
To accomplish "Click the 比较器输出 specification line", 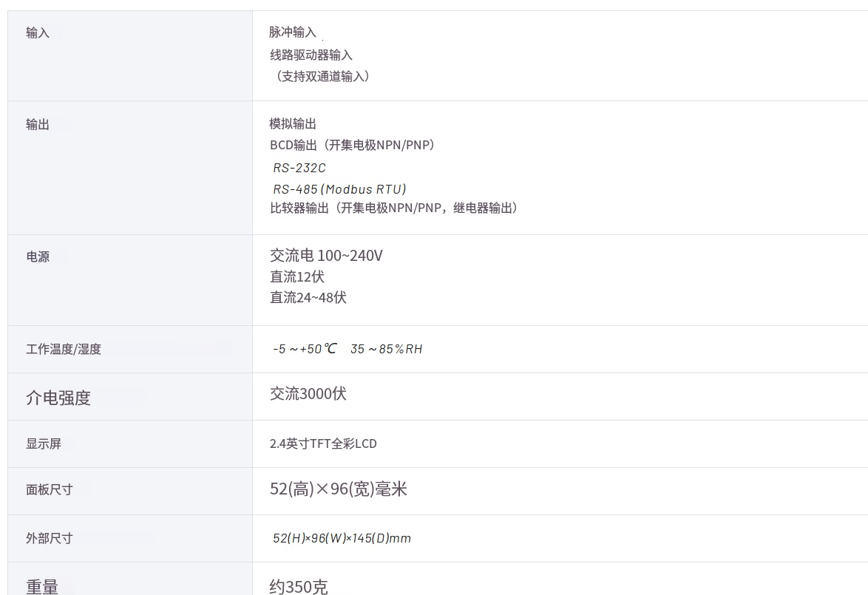I will click(x=393, y=208).
